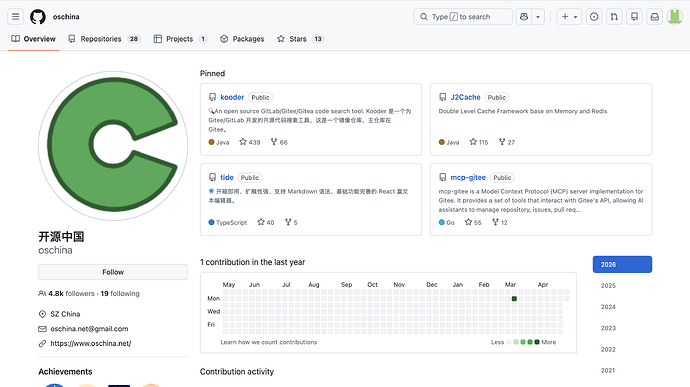Select the 2026 year filter
This screenshot has height=387, width=690.
coord(622,265)
